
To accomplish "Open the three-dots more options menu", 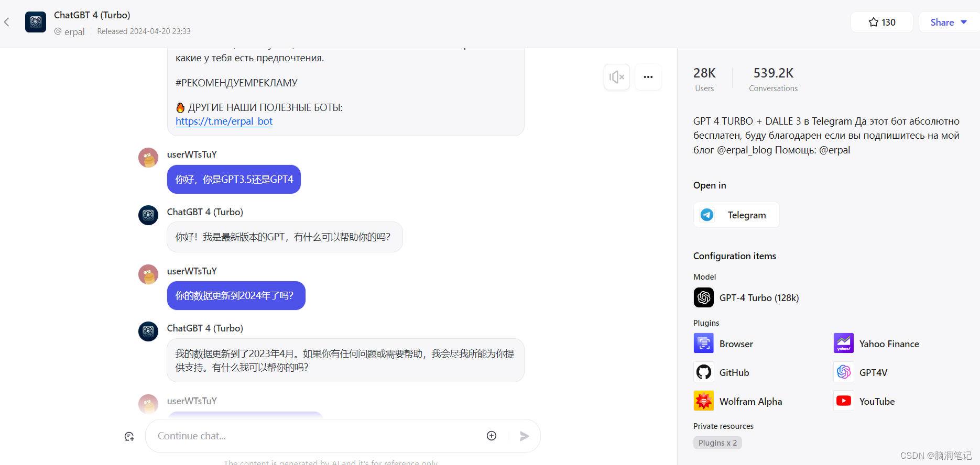I will click(x=648, y=77).
